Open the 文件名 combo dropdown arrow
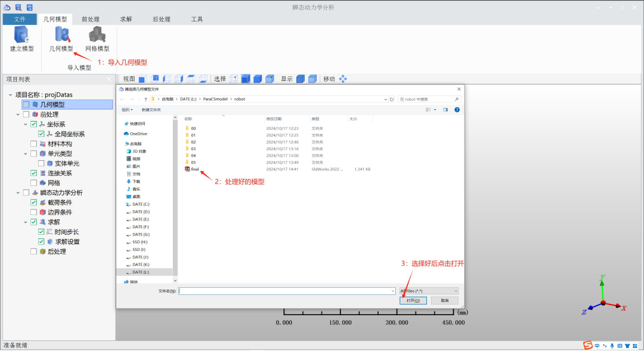644x351 pixels. point(392,291)
